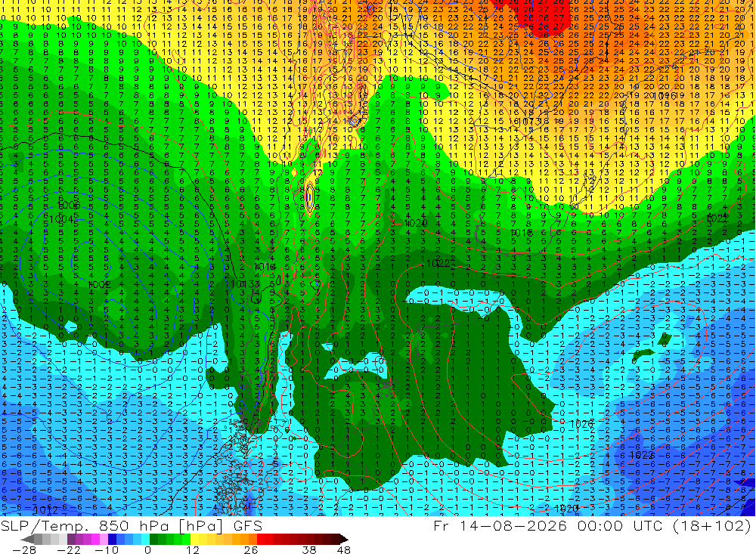The width and height of the screenshot is (756, 554).
Task: Click the '1002' isobar pressure label
Action: point(100,285)
